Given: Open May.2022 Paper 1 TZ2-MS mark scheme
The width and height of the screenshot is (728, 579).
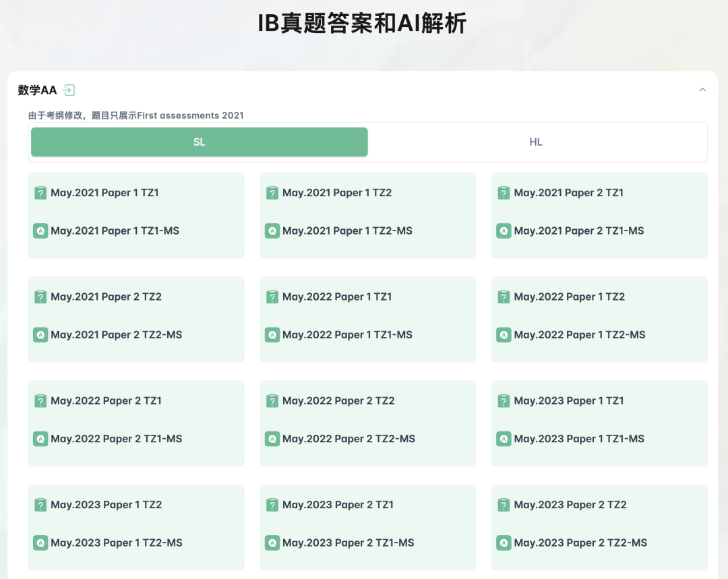Looking at the screenshot, I should click(x=580, y=335).
